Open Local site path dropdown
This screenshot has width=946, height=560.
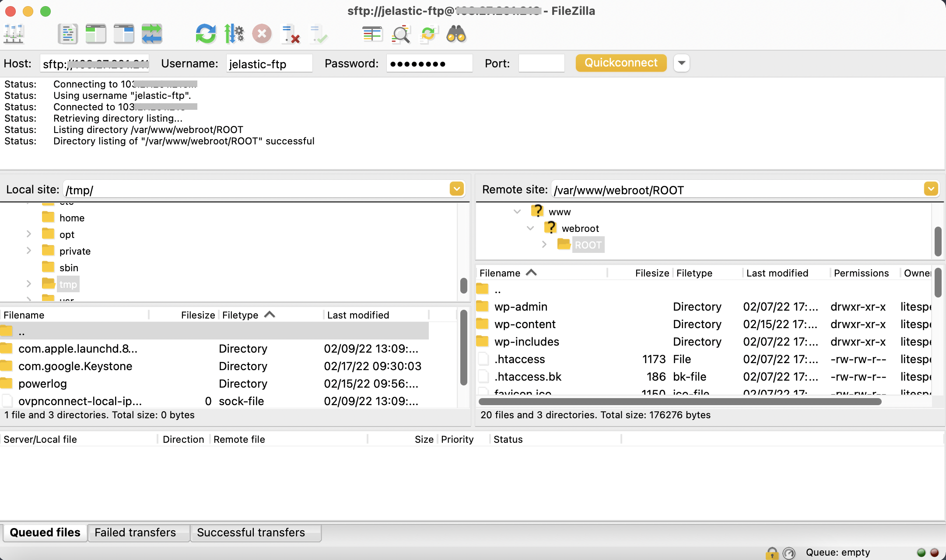coord(457,189)
